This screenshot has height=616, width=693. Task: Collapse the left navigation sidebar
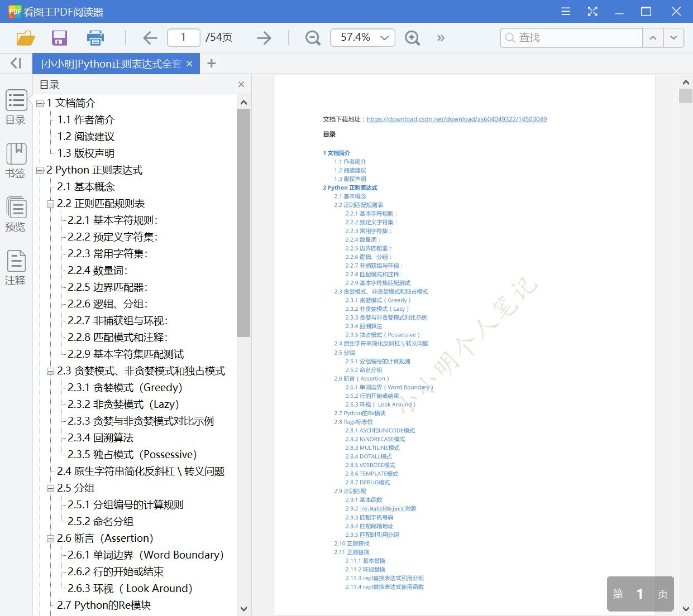coord(15,63)
